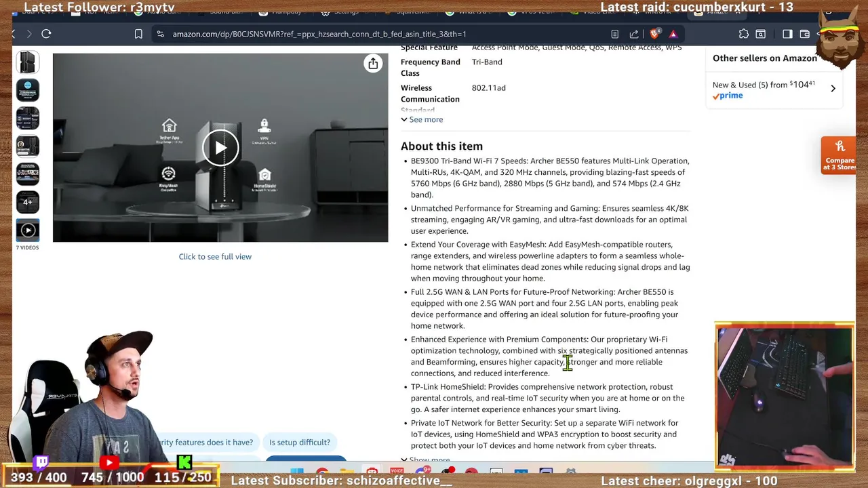Expand New & Used offers chevron
The height and width of the screenshot is (488, 868).
tap(833, 89)
